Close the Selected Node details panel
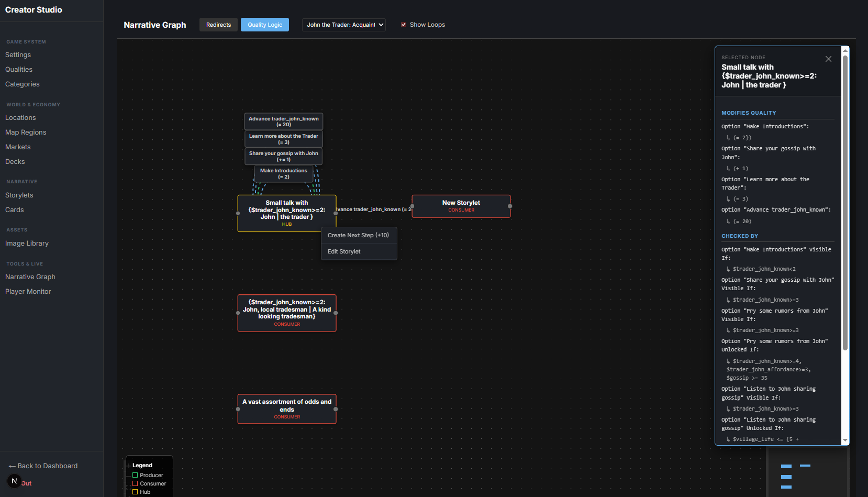 (828, 59)
